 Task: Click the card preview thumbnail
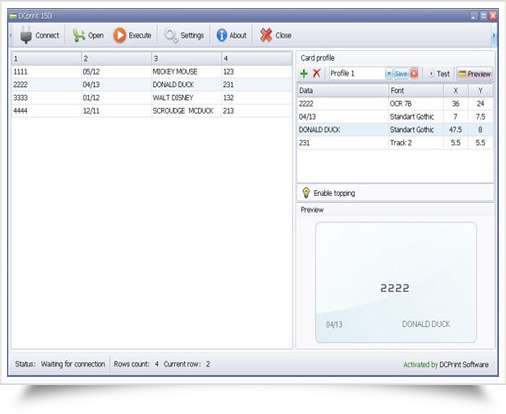[x=396, y=282]
